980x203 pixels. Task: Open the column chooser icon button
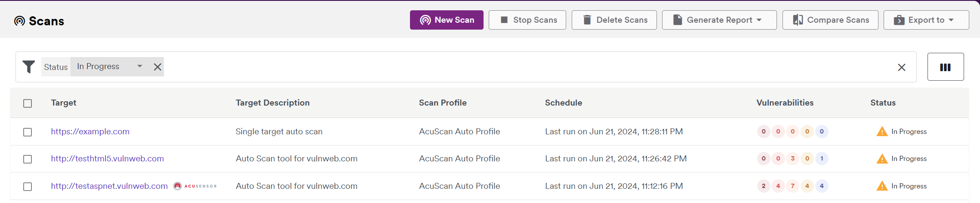(x=945, y=67)
